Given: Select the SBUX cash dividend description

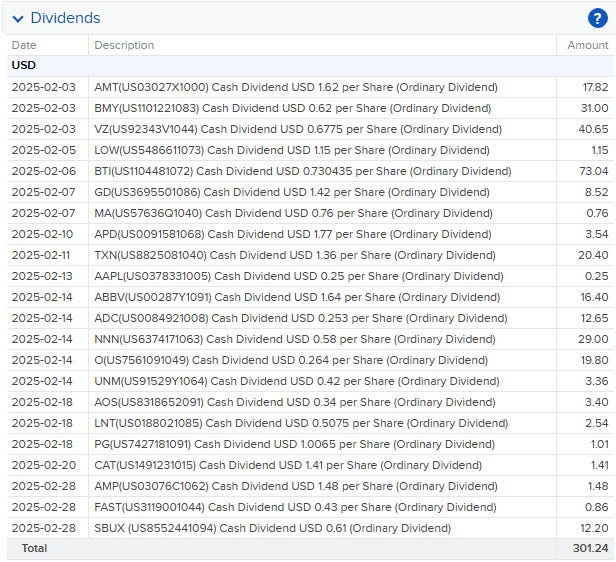Looking at the screenshot, I should pos(273,529).
